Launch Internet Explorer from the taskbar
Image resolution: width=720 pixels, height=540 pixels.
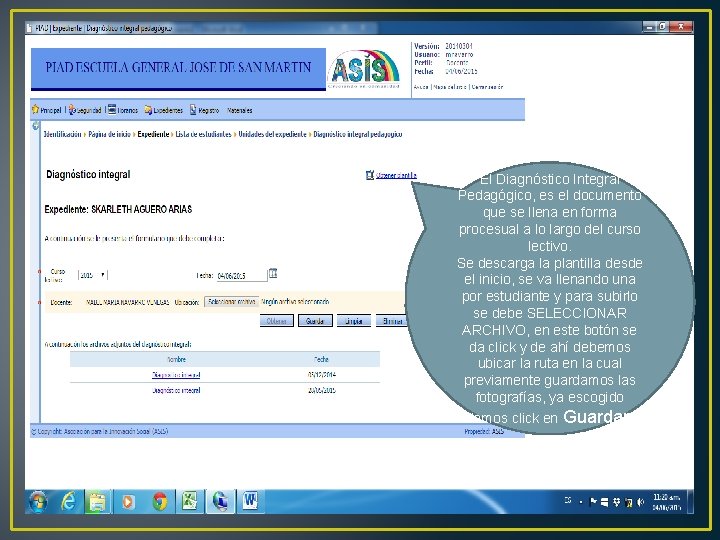68,501
